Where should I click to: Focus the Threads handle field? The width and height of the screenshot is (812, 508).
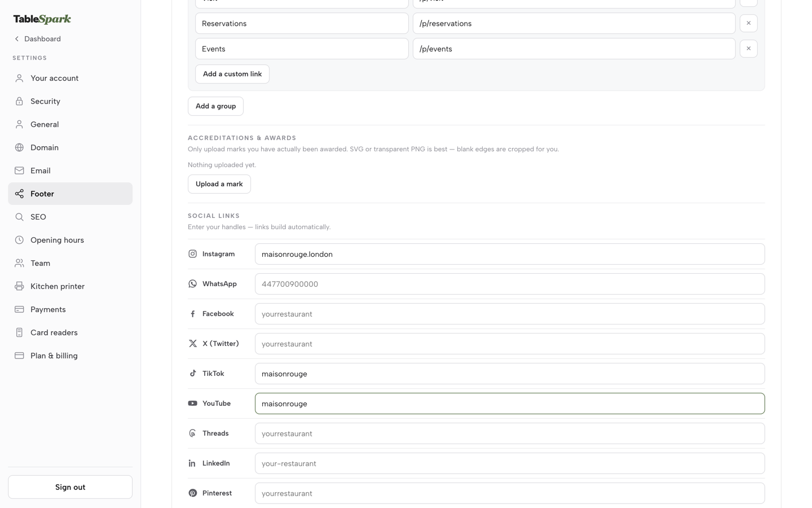click(x=510, y=433)
